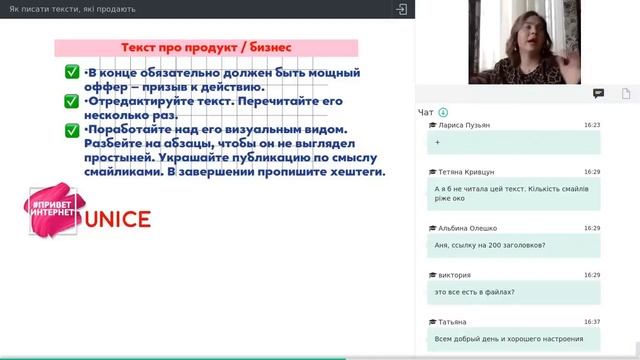The height and width of the screenshot is (360, 640).
Task: Click the name Татьяна in chat
Action: pyautogui.click(x=452, y=322)
